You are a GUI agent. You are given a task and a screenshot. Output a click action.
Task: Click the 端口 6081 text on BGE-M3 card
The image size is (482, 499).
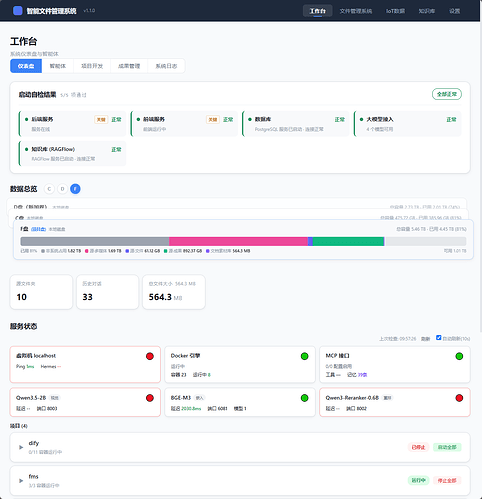217,408
